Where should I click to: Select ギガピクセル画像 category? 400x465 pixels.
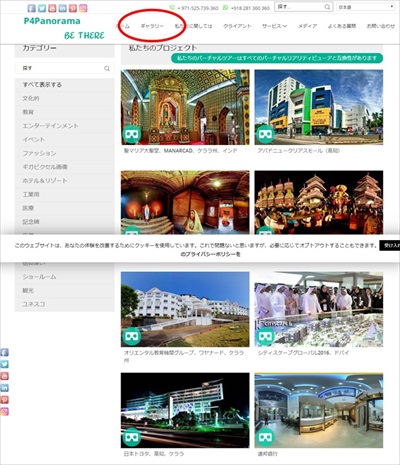point(65,167)
